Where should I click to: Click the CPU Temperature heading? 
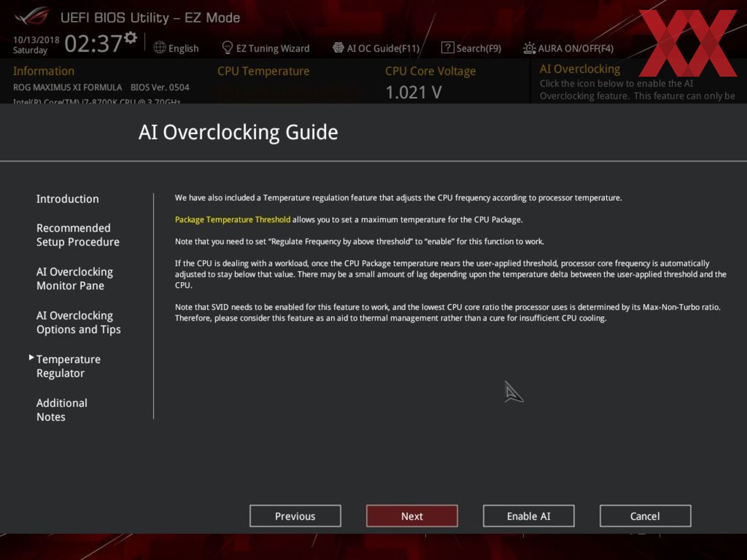264,71
